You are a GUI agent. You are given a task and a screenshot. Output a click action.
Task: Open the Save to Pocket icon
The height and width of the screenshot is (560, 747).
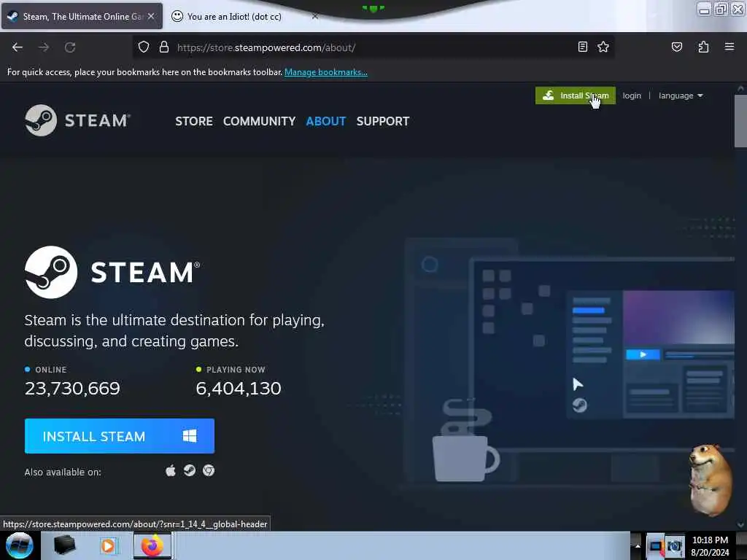[677, 47]
